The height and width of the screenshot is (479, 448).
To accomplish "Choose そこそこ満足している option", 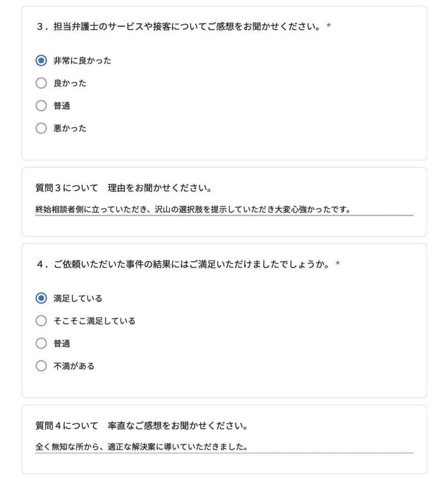I will (41, 321).
